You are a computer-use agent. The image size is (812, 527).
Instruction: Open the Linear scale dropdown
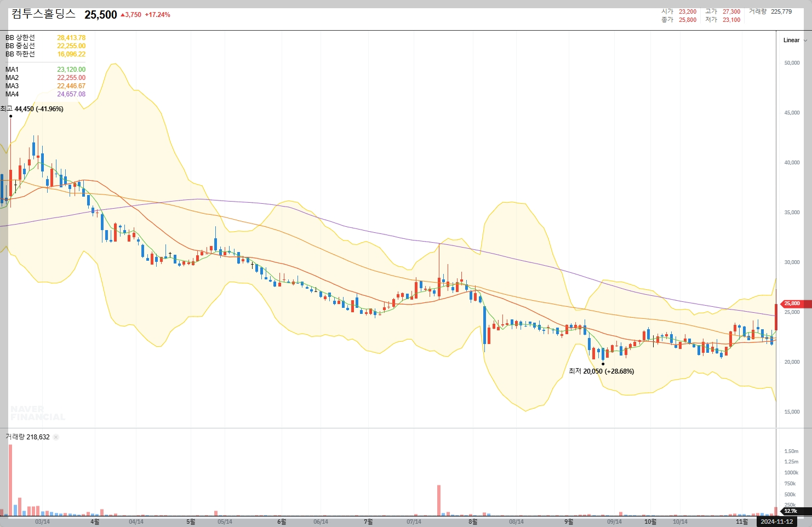pyautogui.click(x=795, y=40)
